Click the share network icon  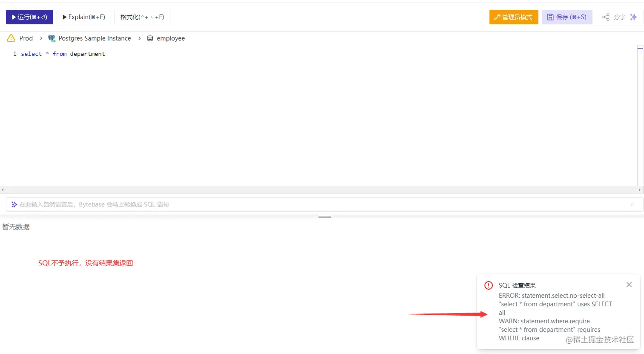click(x=606, y=17)
